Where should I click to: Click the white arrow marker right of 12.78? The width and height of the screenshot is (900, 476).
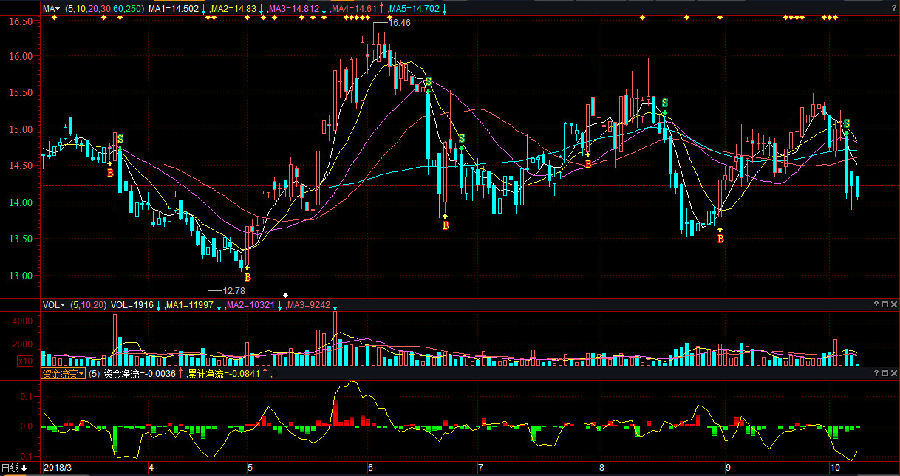(x=285, y=296)
